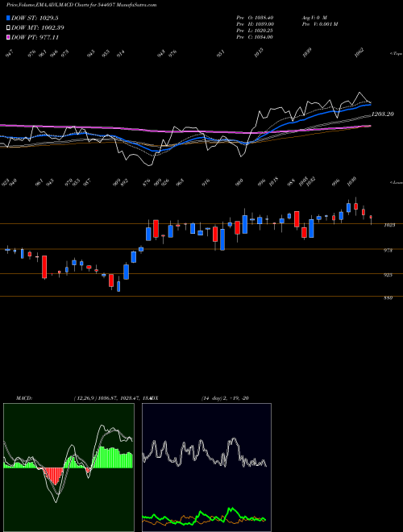This screenshot has width=403, height=532.
Task: Select the 'DOW MT: 1002.39' legend text
Action: (38, 28)
